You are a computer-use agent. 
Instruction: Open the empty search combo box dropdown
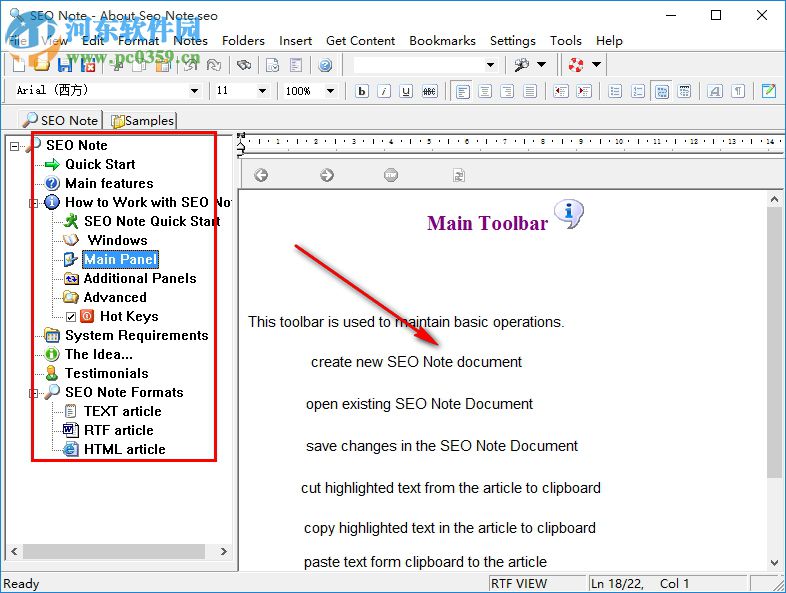pos(491,65)
